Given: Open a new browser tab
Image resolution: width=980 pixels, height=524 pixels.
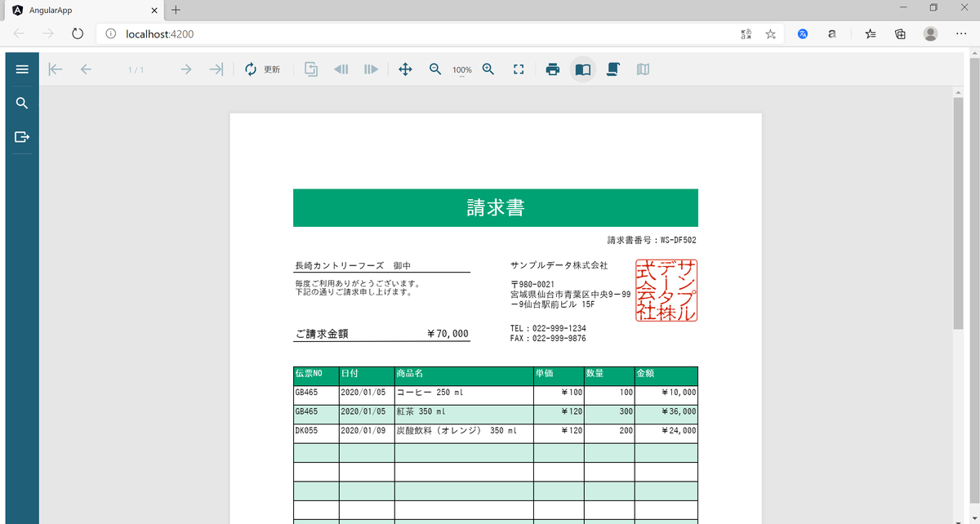Looking at the screenshot, I should (x=176, y=9).
